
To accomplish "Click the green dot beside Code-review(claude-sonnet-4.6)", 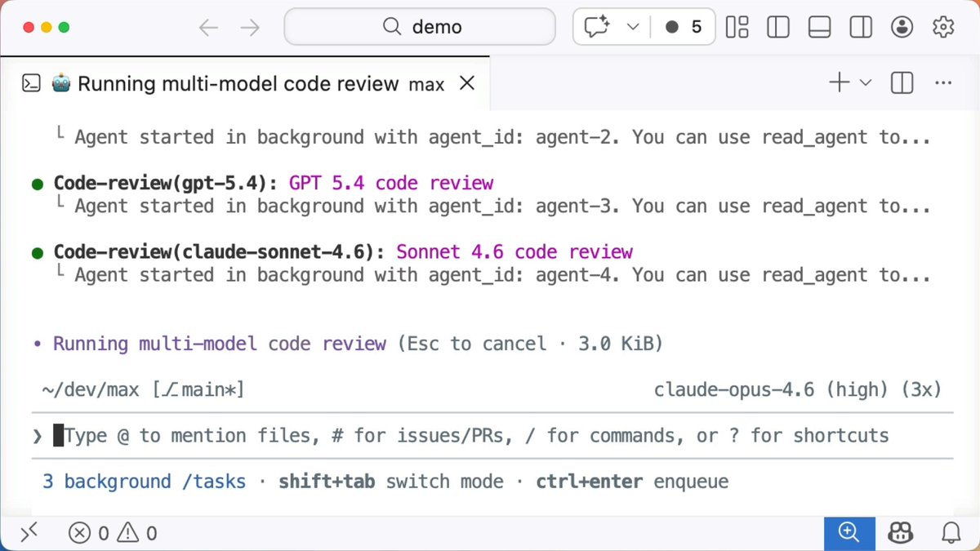I will click(38, 253).
